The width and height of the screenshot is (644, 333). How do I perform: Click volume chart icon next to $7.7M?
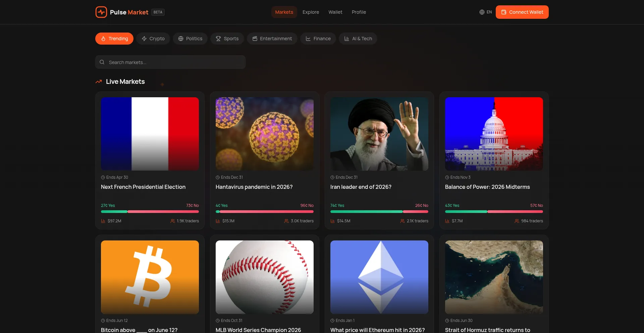pyautogui.click(x=447, y=221)
